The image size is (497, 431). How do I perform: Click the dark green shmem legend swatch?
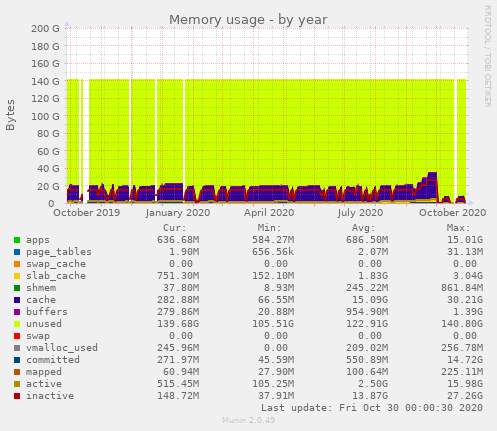point(17,288)
